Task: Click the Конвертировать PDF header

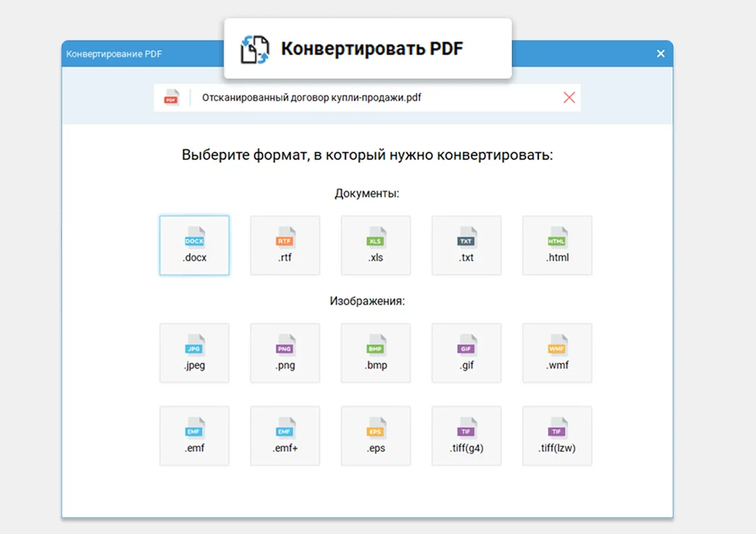Action: (367, 48)
